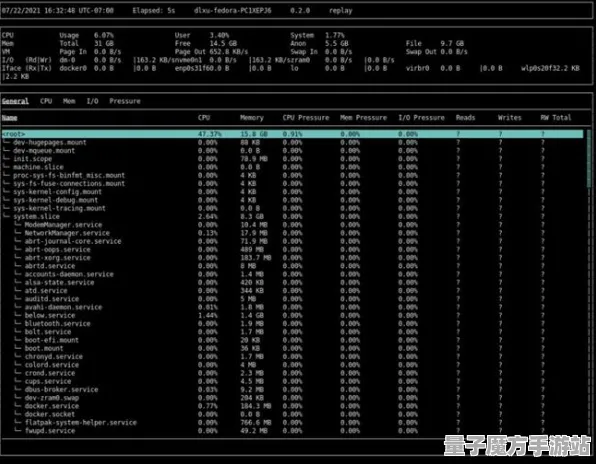This screenshot has height=464, width=596.
Task: Select the flatpak-system-helper.service row
Action: (292, 423)
